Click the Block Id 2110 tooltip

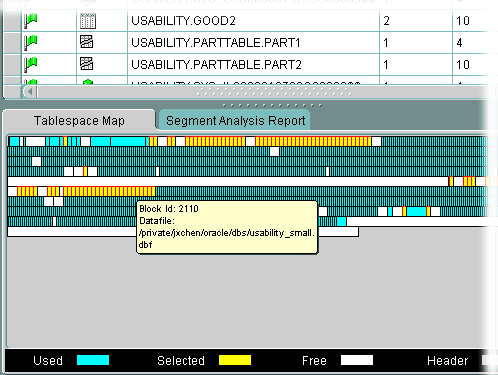coord(227,227)
